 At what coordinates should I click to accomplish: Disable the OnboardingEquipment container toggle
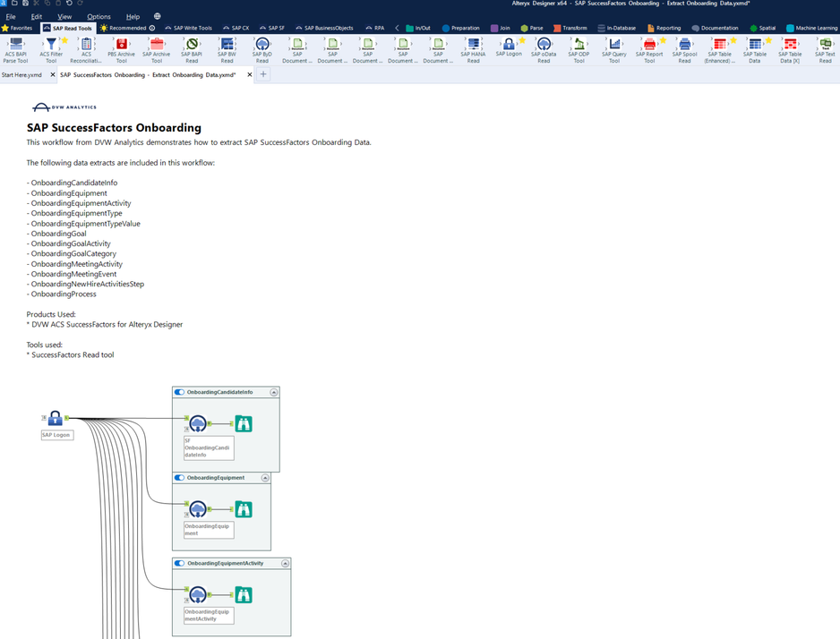tap(179, 478)
